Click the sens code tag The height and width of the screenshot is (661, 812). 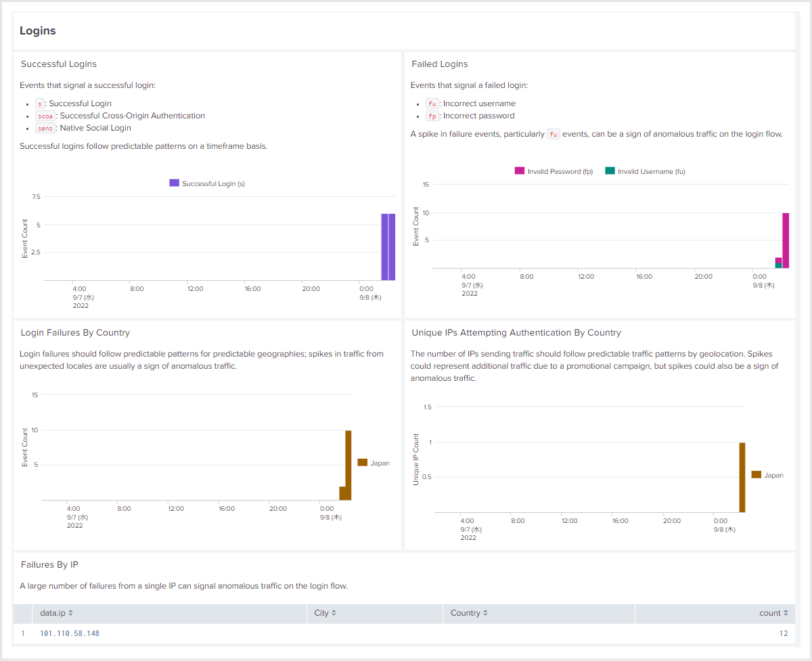[45, 129]
